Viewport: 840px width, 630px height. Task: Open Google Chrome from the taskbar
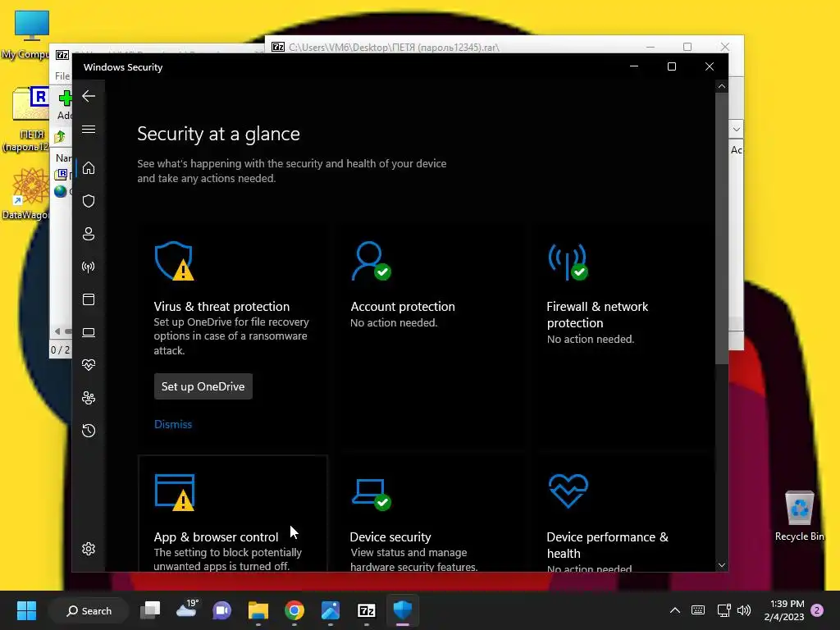[294, 610]
